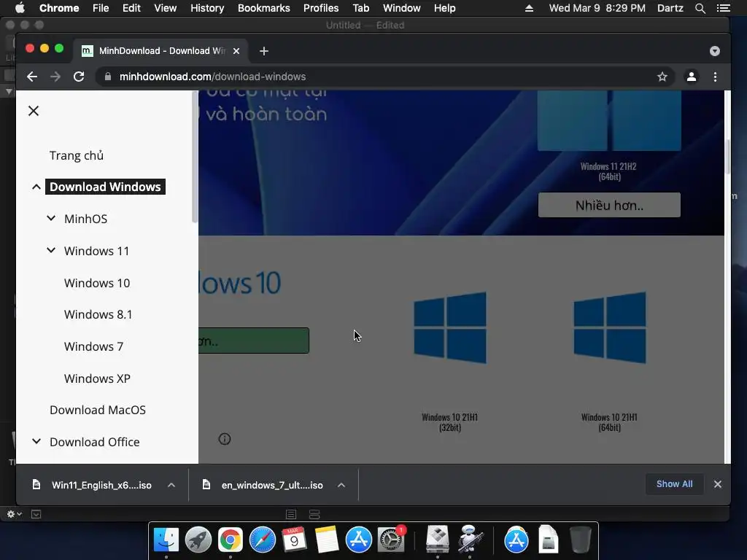
Task: Click the page vertical scrollbar
Action: 727,157
